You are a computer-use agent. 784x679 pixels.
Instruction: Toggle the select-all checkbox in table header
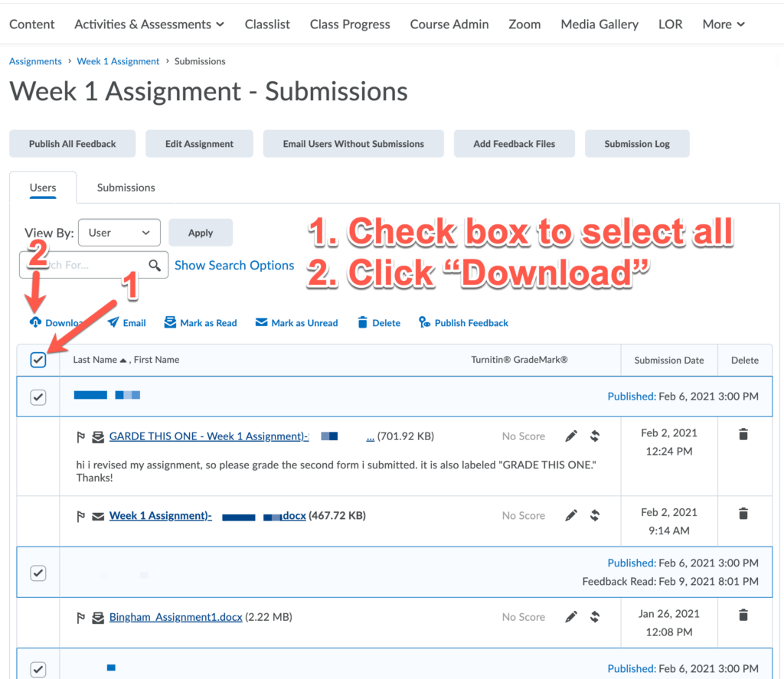point(38,360)
